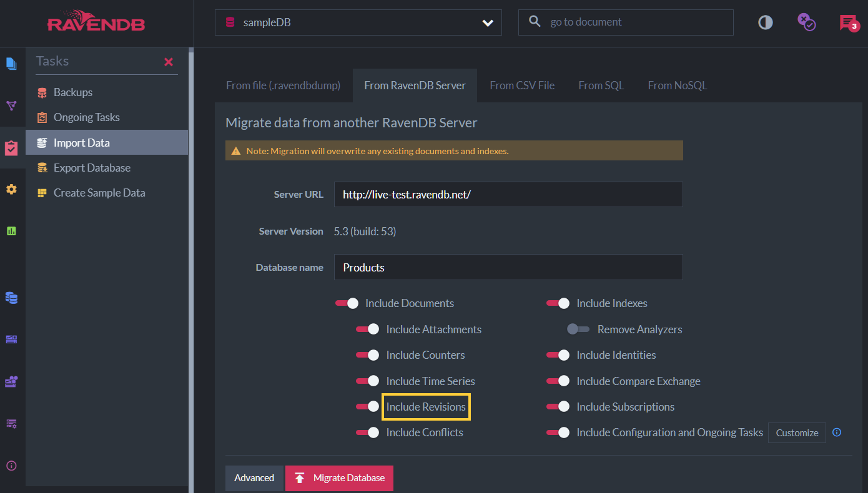
Task: Toggle Include Conflicts switch
Action: [x=367, y=432]
